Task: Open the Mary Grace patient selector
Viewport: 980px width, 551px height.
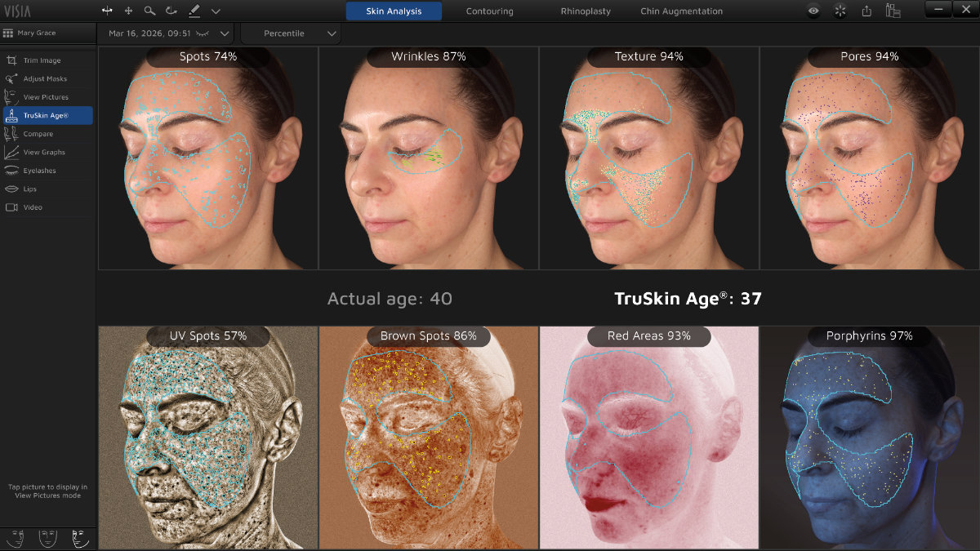Action: 47,33
